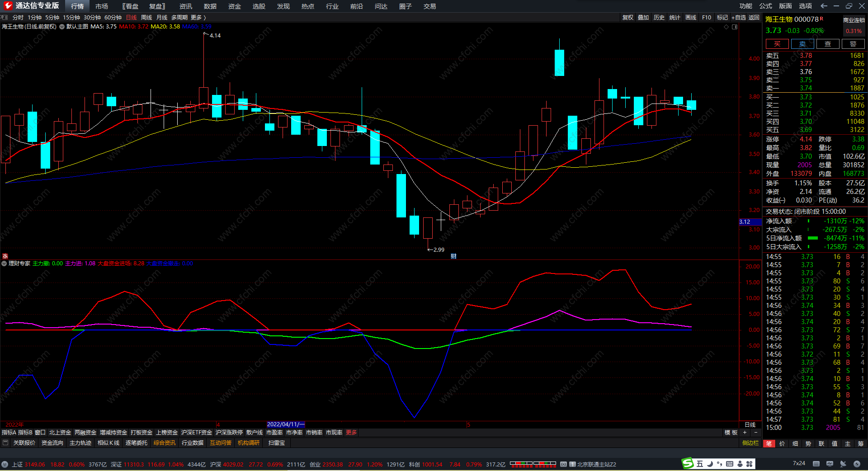Open the 交易 tab
The height and width of the screenshot is (471, 868).
(430, 6)
